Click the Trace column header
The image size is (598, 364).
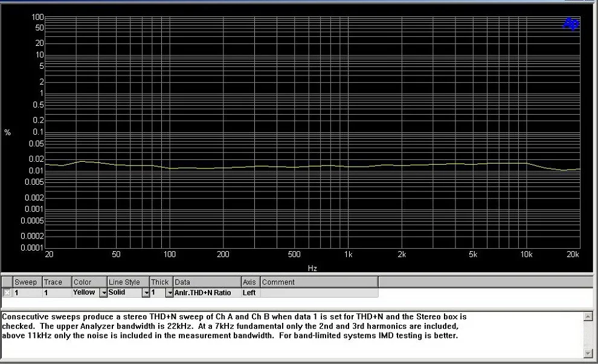coord(57,282)
